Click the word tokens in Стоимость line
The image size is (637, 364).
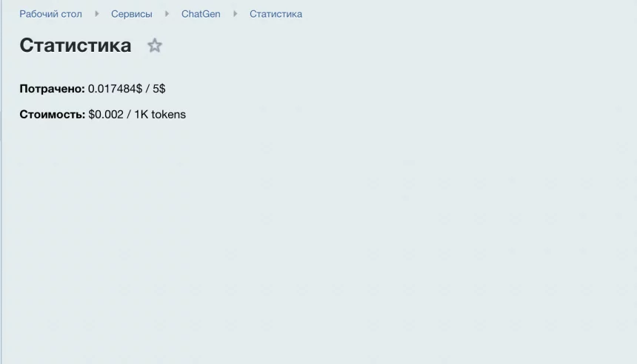[169, 115]
